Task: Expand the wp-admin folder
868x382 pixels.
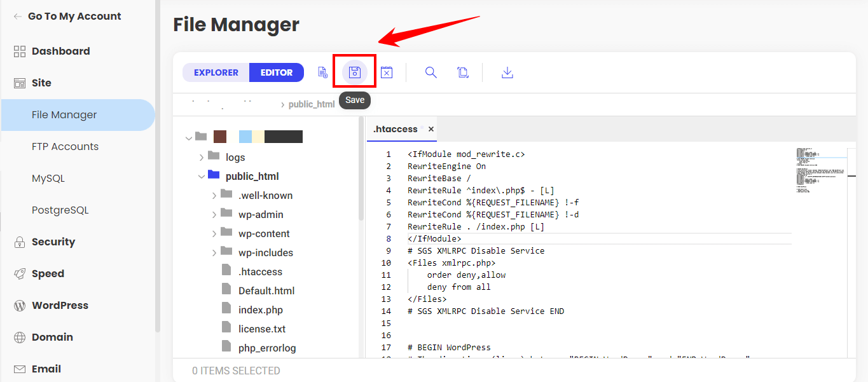Action: [214, 214]
